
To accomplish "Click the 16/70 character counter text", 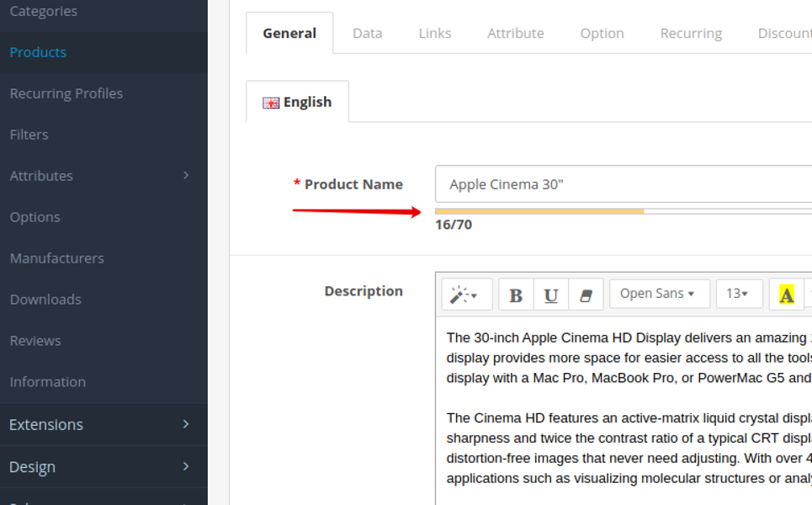I will 454,224.
